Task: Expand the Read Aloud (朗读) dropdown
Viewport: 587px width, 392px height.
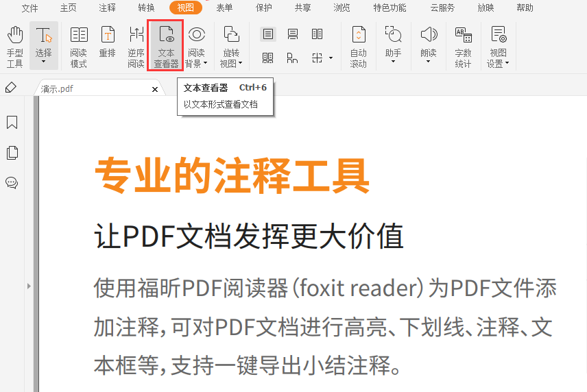Action: tap(429, 62)
